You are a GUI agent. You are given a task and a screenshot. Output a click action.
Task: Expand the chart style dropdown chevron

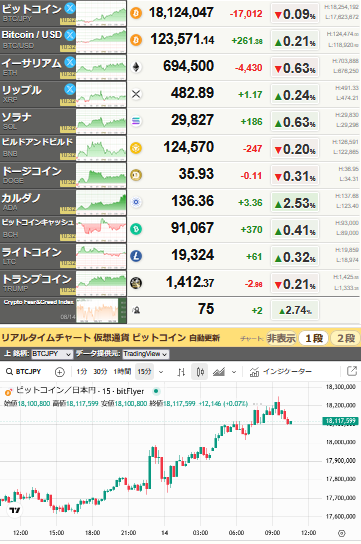point(234,372)
